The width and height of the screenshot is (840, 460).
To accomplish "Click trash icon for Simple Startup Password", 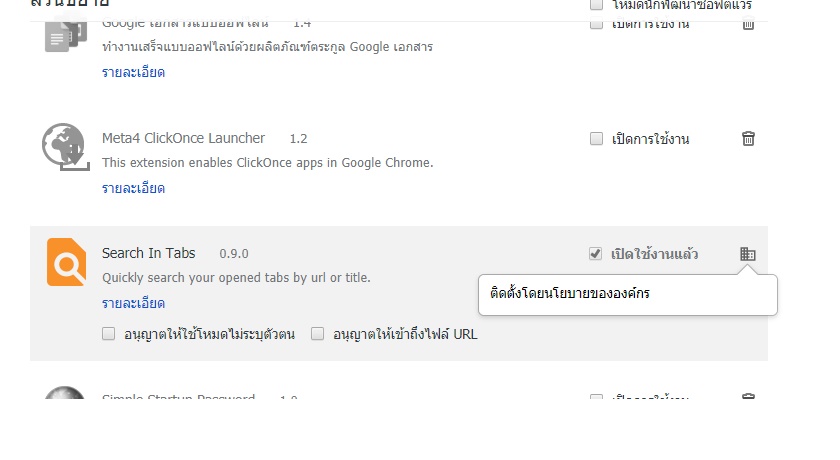I will 748,396.
